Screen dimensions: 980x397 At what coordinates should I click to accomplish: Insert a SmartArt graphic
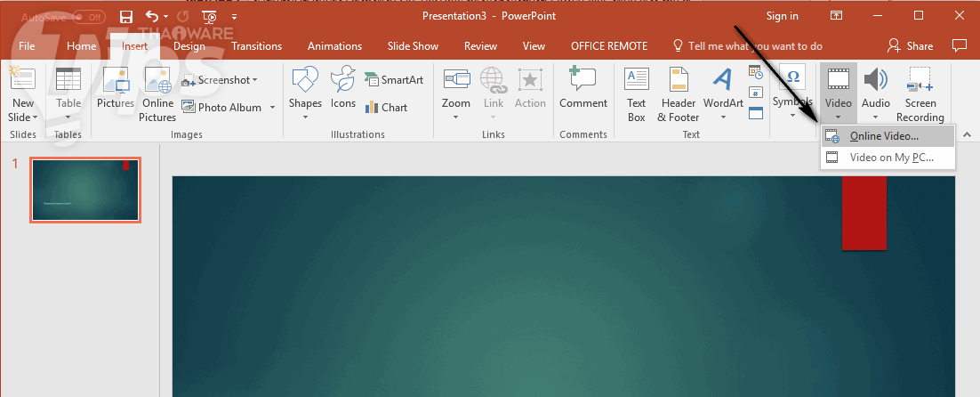click(x=394, y=80)
